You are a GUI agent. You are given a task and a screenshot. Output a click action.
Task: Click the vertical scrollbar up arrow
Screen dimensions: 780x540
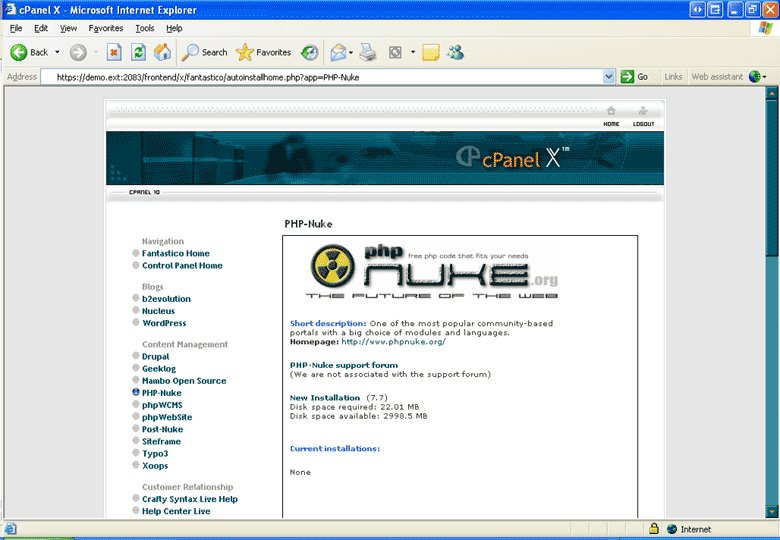(x=772, y=92)
